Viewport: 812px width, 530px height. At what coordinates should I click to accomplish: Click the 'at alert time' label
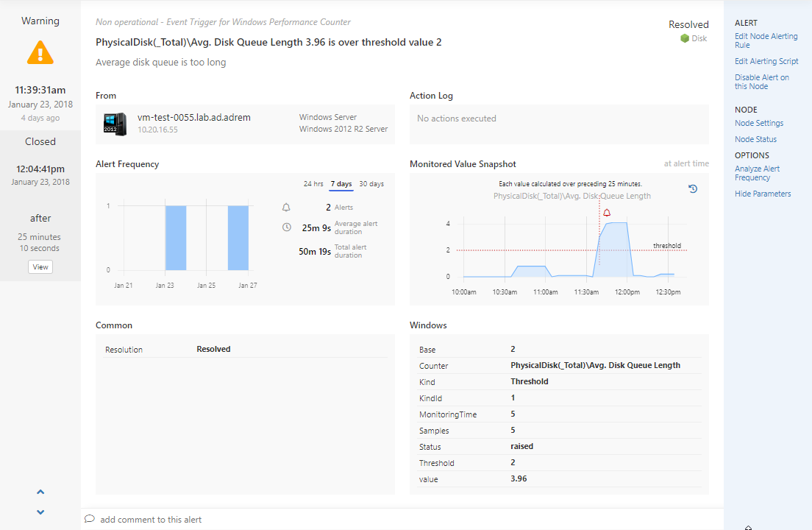686,163
